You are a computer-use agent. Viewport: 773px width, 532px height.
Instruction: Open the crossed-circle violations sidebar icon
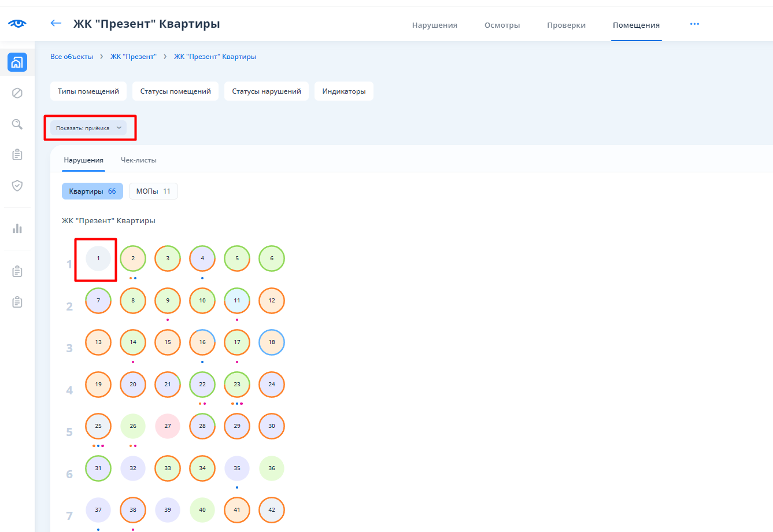coord(17,93)
